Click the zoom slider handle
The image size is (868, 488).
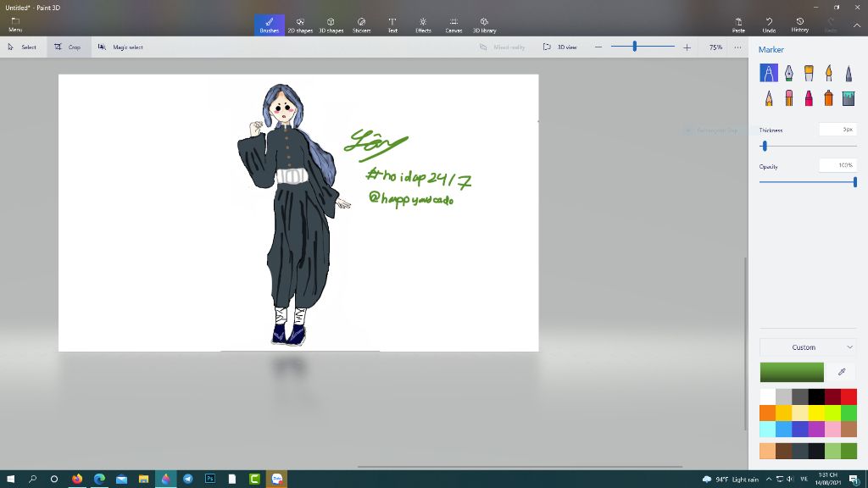pos(635,47)
